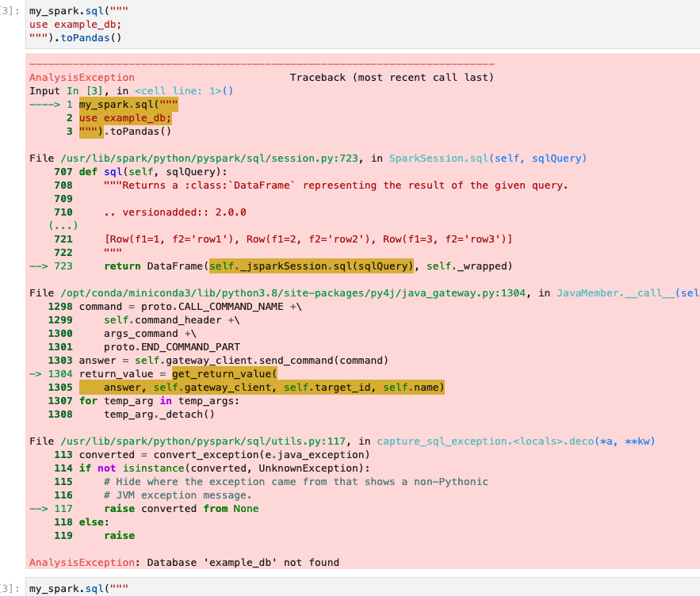
Task: Click 'capture_sql_exception.<locals>.deco' name
Action: coord(485,441)
